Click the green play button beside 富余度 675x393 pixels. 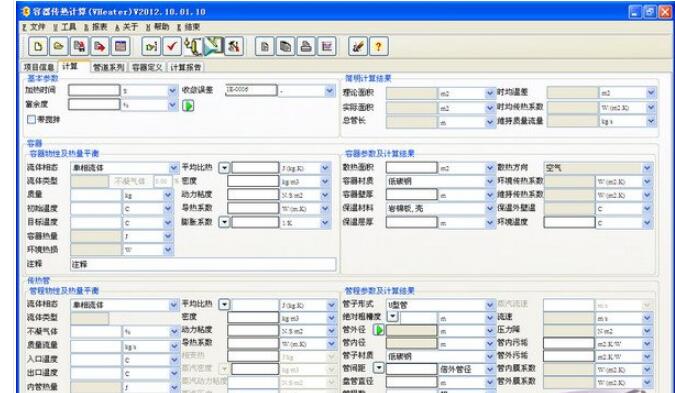pos(188,105)
